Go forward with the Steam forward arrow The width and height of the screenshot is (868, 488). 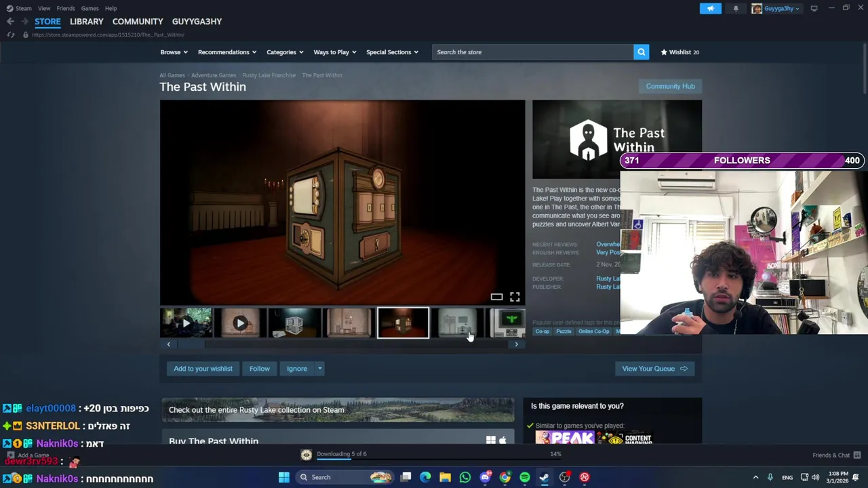pyautogui.click(x=24, y=22)
